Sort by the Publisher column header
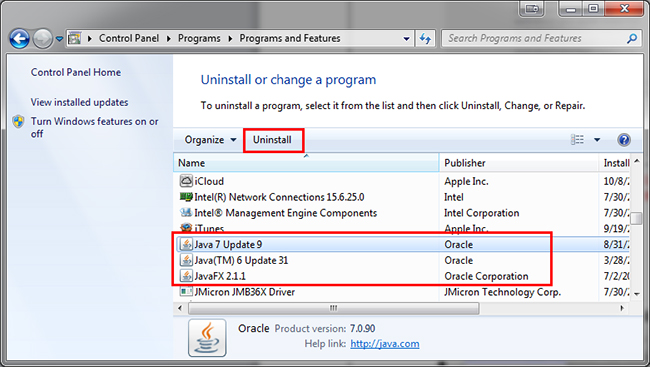This screenshot has width=650, height=367. tap(519, 163)
